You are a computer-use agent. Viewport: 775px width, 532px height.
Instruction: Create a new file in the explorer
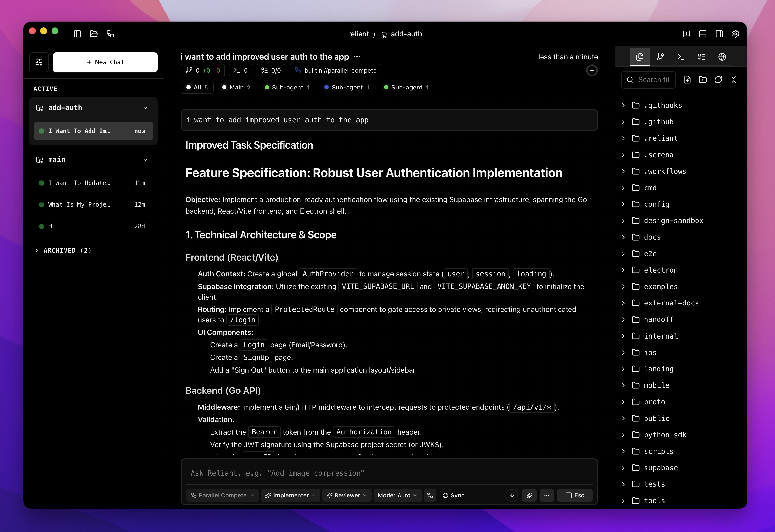pos(687,80)
